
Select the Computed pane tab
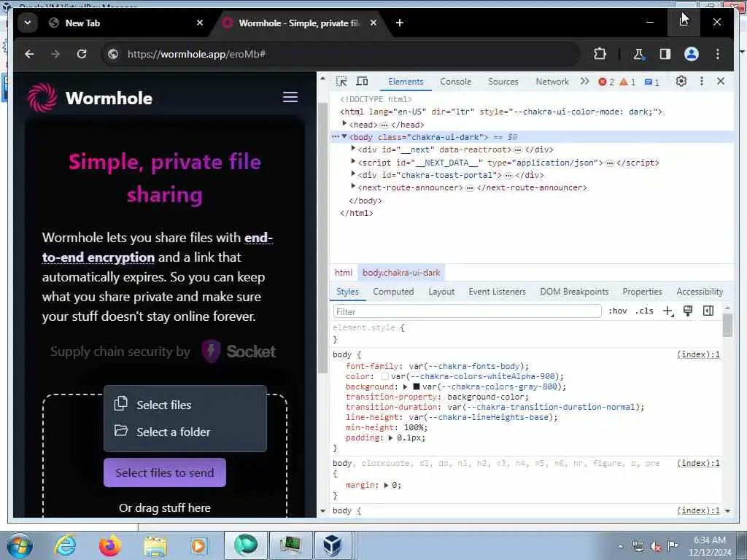click(393, 292)
